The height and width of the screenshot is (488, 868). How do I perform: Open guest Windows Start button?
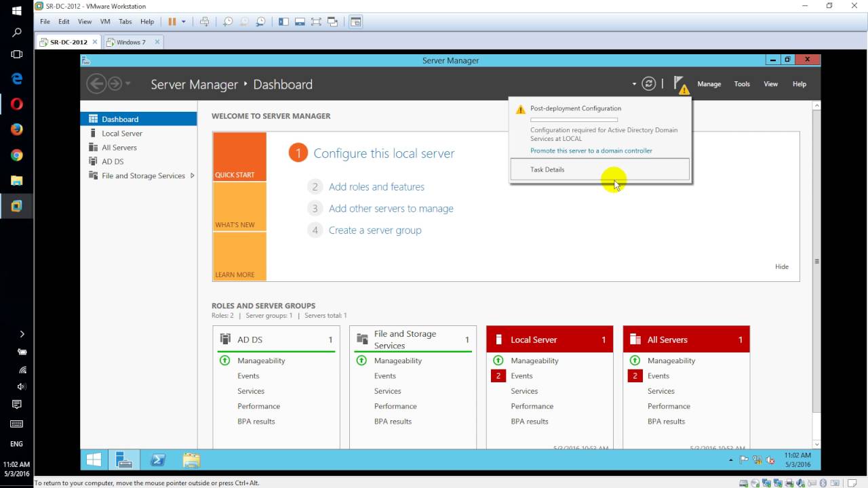pyautogui.click(x=94, y=460)
